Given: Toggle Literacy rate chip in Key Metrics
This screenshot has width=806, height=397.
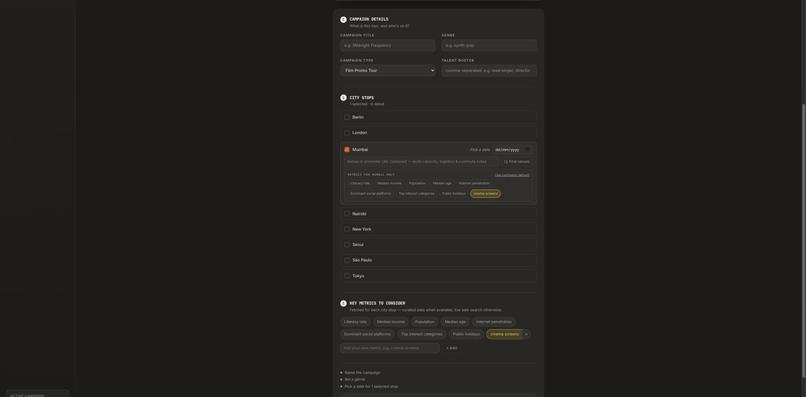Looking at the screenshot, I should 356,322.
